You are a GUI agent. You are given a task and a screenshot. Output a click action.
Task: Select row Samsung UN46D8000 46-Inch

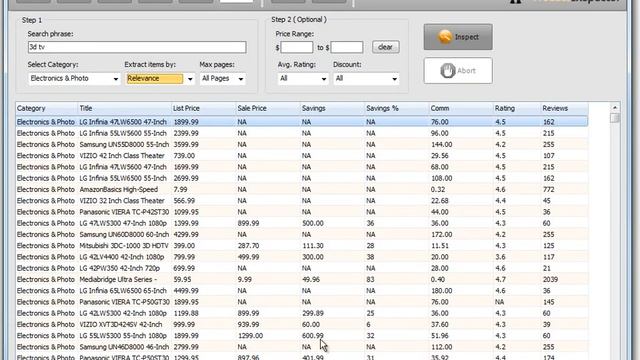(302, 347)
